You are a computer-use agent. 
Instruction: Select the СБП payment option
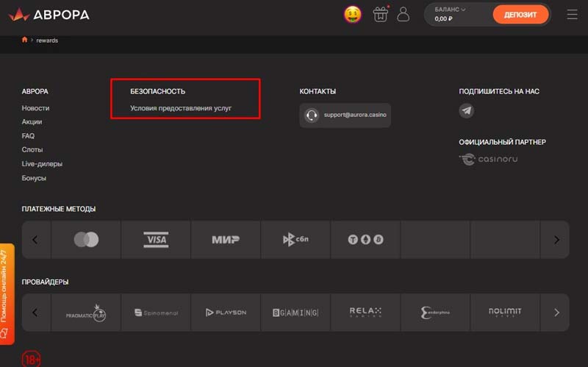tap(295, 240)
